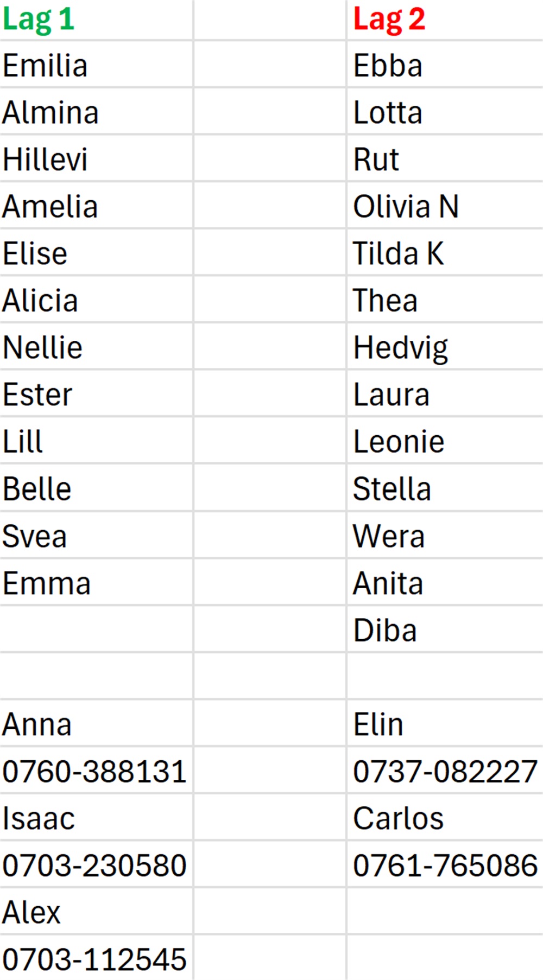The image size is (543, 980).
Task: Select the cell containing Svea
Action: (35, 536)
